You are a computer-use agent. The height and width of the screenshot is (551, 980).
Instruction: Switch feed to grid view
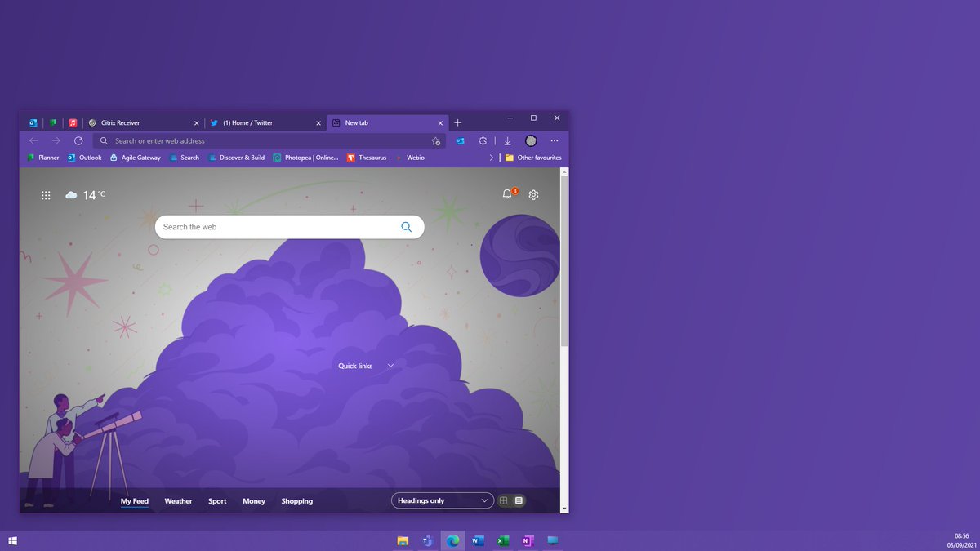[x=504, y=500]
